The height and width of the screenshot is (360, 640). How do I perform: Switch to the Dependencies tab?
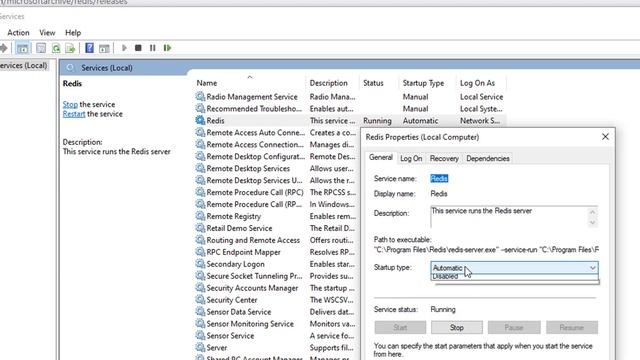(488, 158)
